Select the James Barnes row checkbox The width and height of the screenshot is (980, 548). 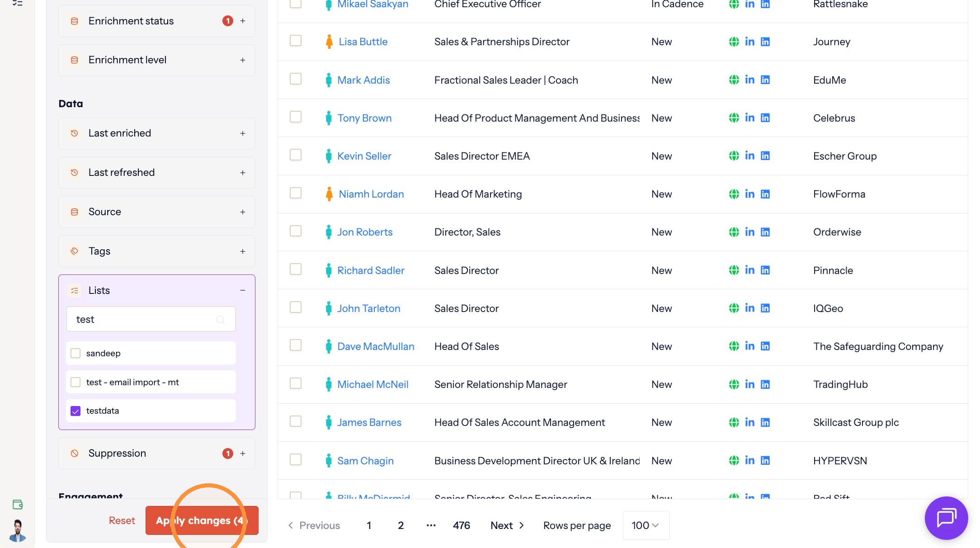point(296,421)
